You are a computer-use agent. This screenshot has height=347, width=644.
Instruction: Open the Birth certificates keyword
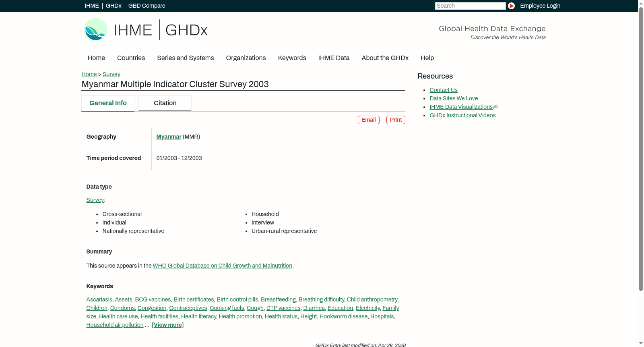pos(194,299)
